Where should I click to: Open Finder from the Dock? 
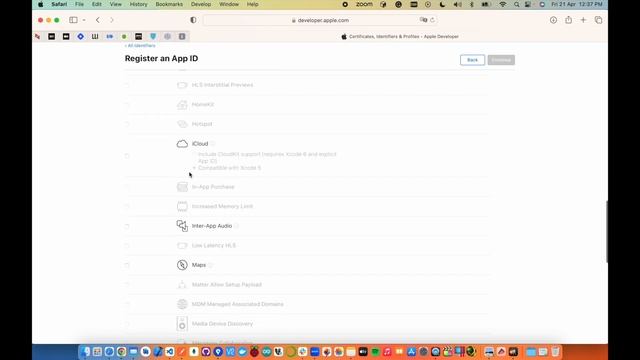(85, 351)
